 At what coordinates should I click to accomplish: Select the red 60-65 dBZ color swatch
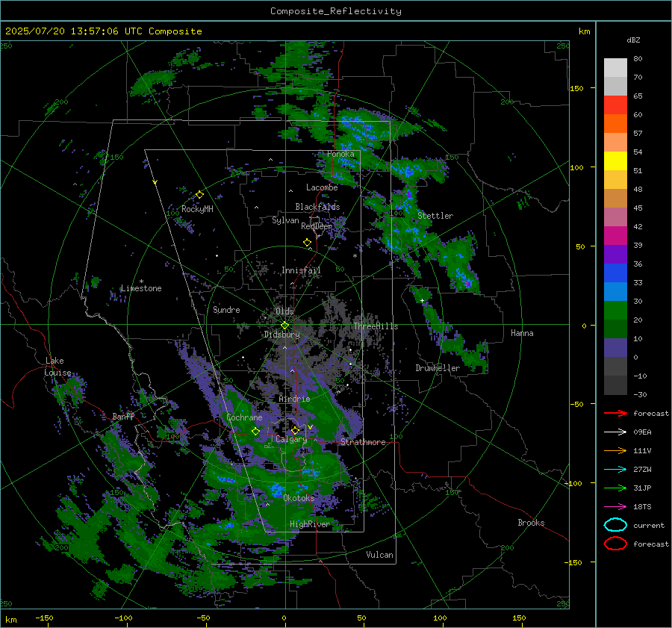pyautogui.click(x=615, y=105)
